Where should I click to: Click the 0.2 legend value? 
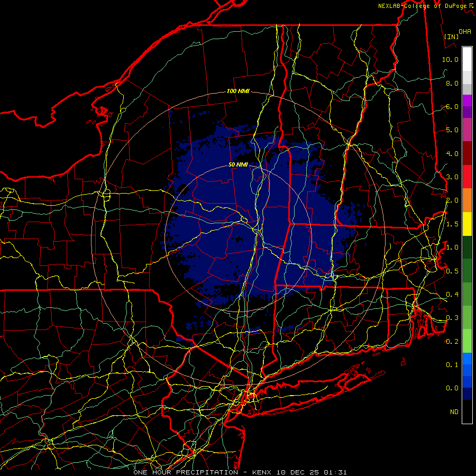(x=452, y=341)
